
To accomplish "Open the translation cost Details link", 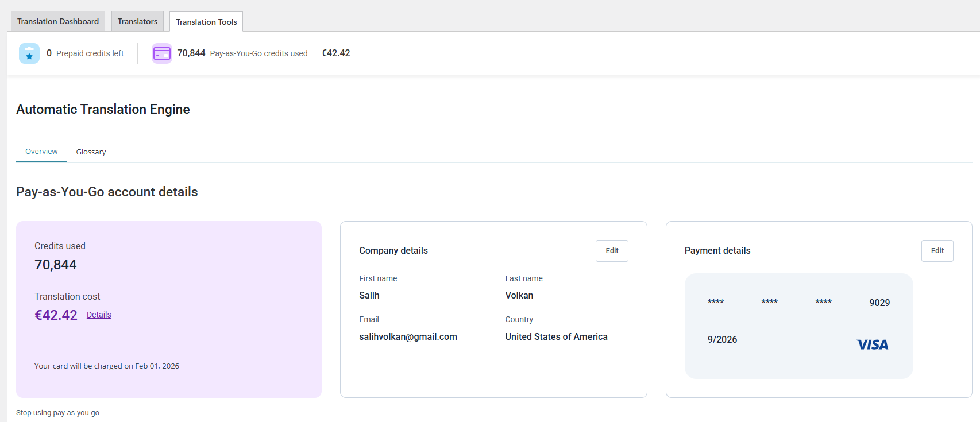I will [99, 315].
